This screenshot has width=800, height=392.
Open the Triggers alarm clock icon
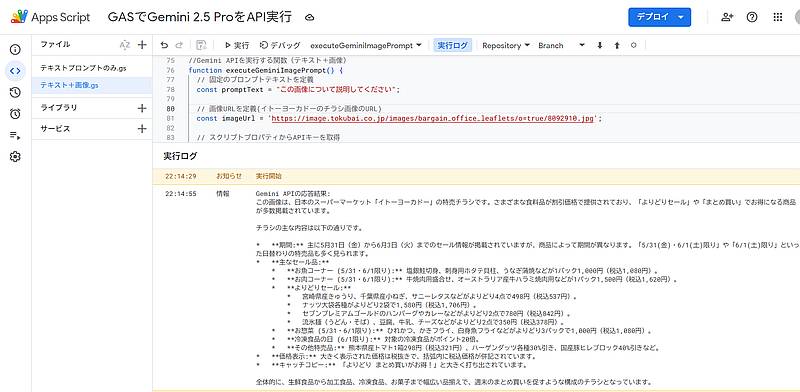click(15, 114)
